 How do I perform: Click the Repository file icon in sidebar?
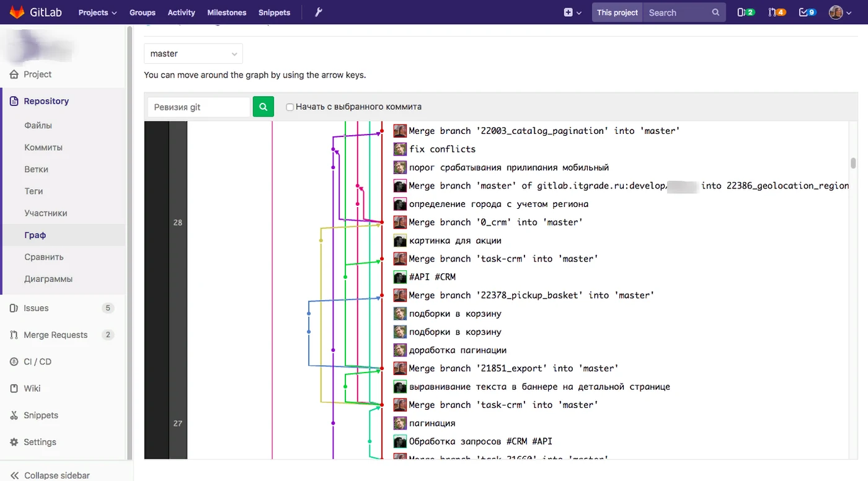pos(14,101)
